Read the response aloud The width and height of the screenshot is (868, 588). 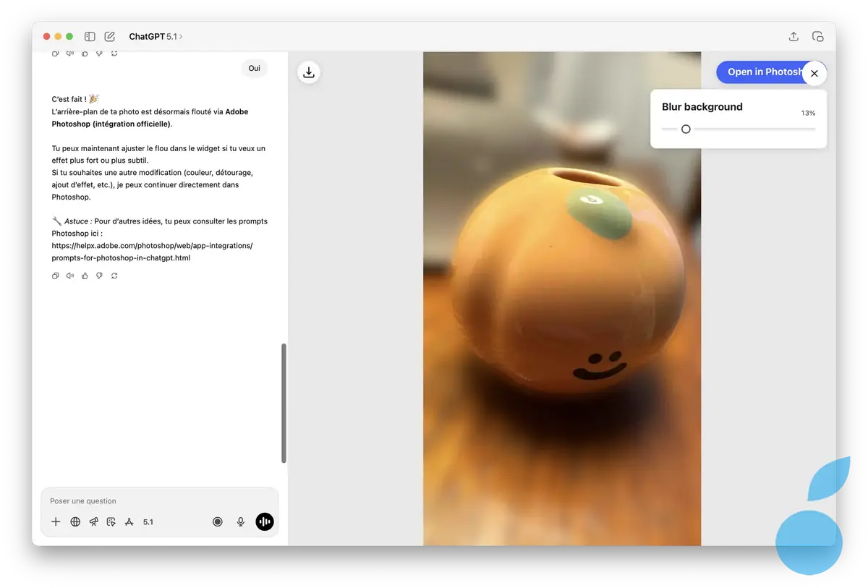click(x=69, y=276)
